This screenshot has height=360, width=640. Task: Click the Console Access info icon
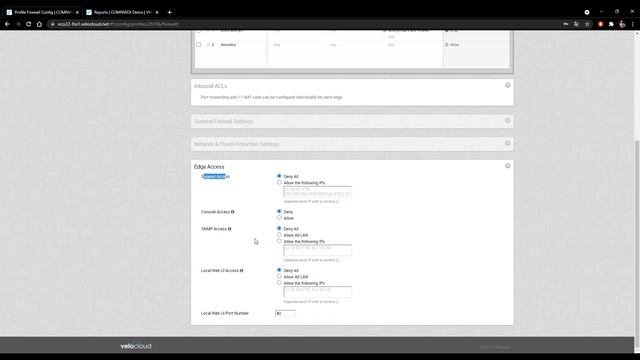(233, 212)
